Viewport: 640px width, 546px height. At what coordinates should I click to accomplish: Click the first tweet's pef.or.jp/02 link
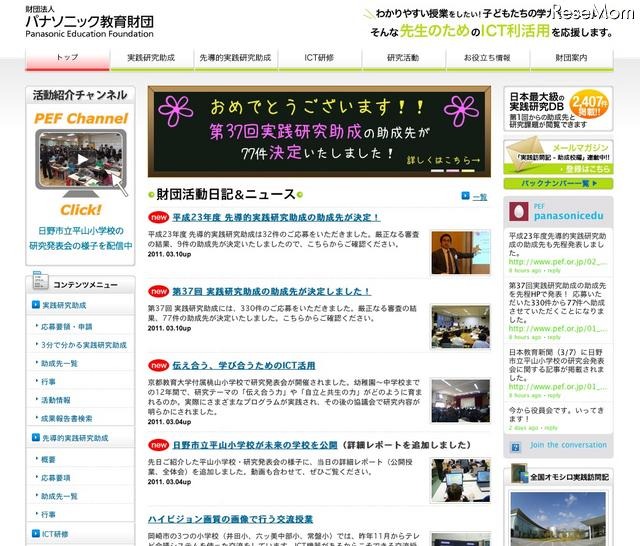[x=558, y=262]
